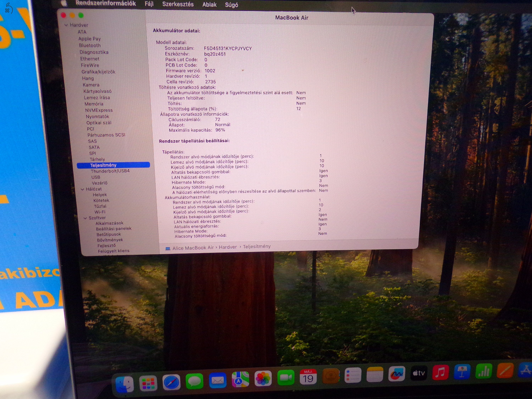Launch the Maps app from dock

tap(240, 379)
